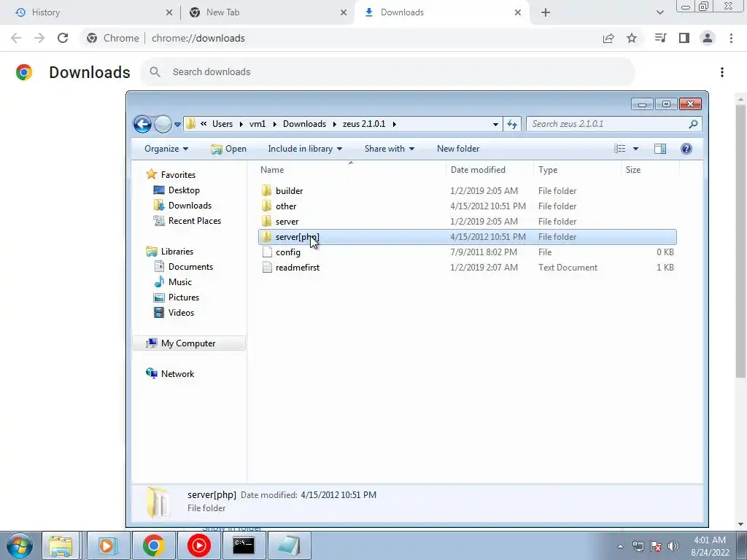Open Downloads page three-dot menu

point(722,72)
